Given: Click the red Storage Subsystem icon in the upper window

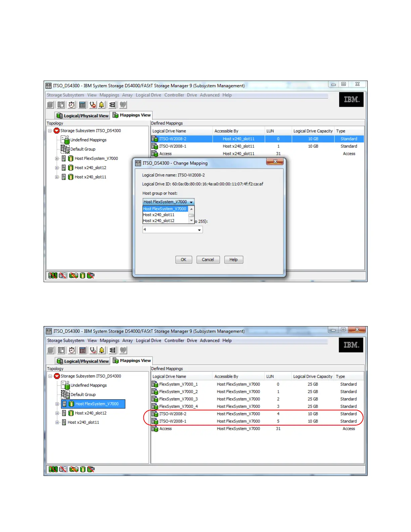Looking at the screenshot, I should tap(57, 131).
